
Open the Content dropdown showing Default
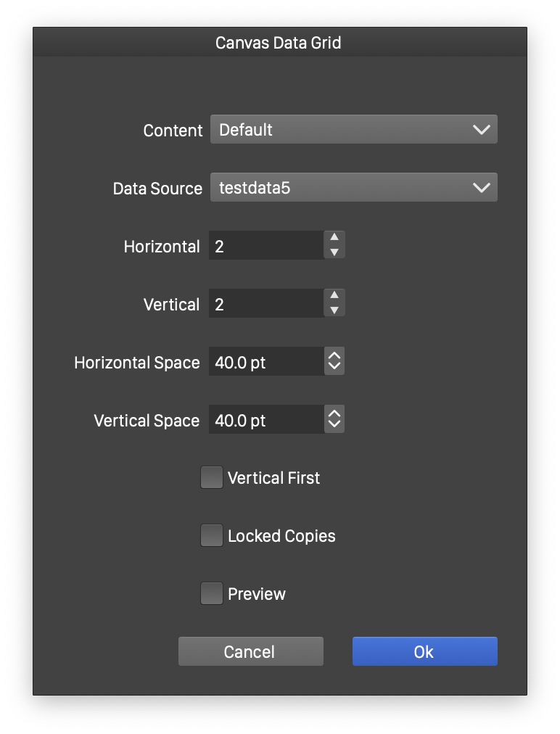[x=341, y=130]
